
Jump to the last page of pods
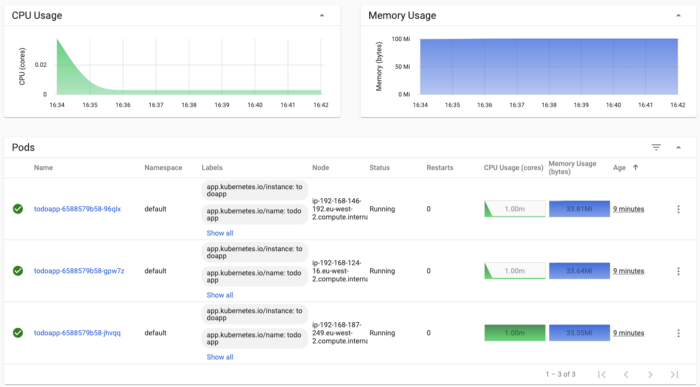pos(674,375)
